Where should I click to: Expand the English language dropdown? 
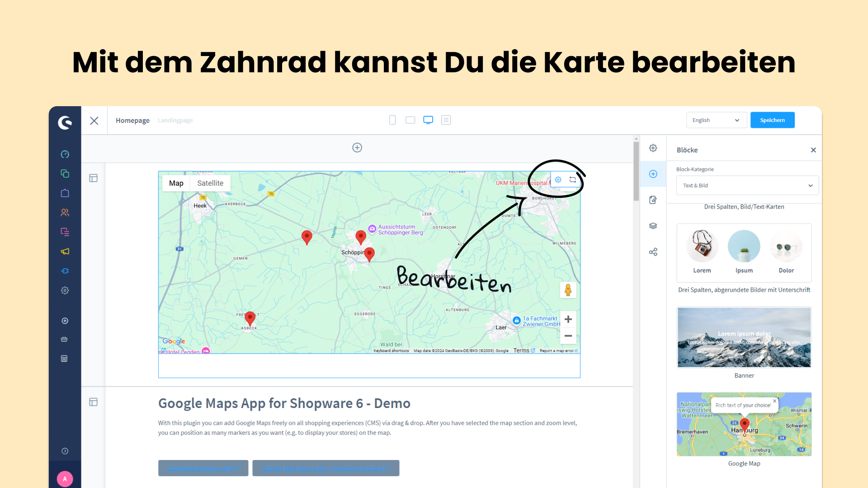[x=716, y=120]
